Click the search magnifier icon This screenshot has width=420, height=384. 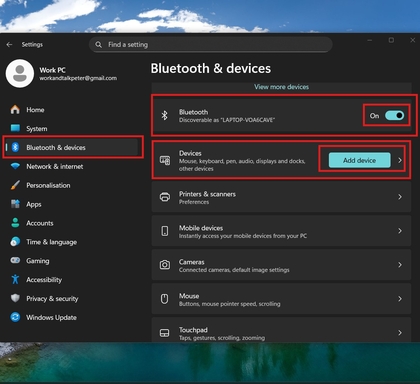(98, 44)
